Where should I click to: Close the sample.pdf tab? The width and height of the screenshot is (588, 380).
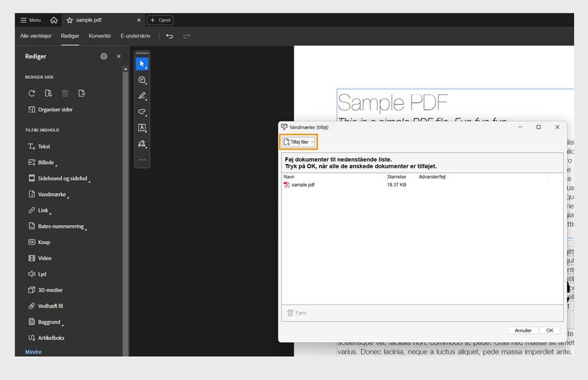pos(139,21)
